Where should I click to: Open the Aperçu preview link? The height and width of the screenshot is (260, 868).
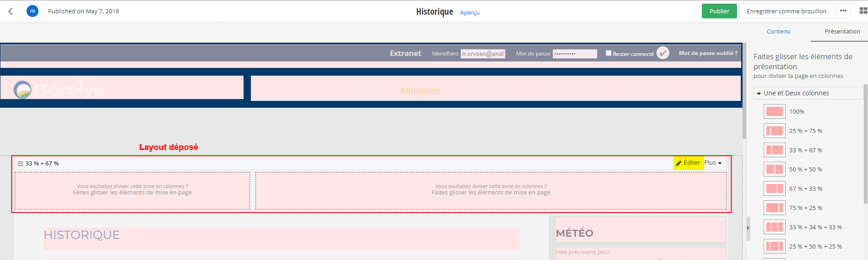pyautogui.click(x=470, y=13)
